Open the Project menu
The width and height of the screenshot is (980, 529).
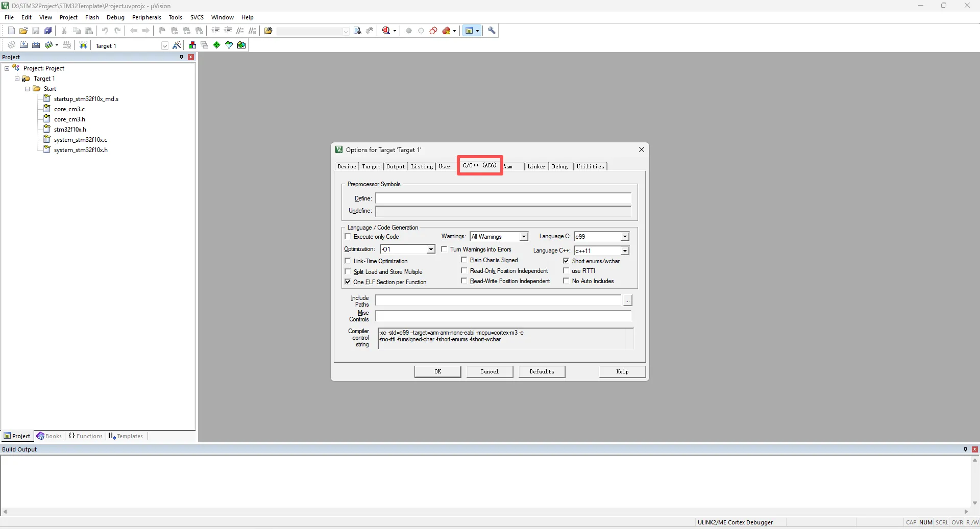68,17
